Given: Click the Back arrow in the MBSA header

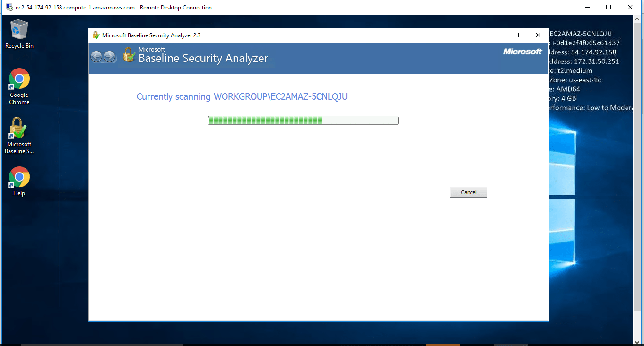Looking at the screenshot, I should pos(96,57).
